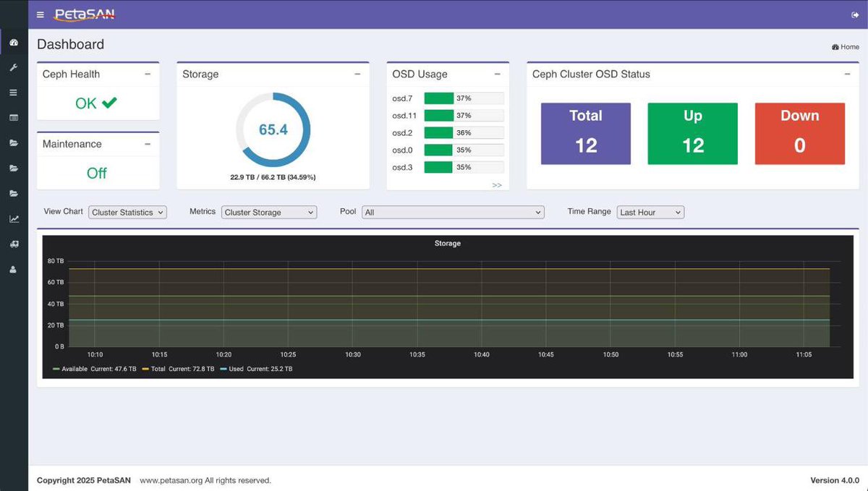Click the osd.7 usage bar
This screenshot has height=491, width=868.
(x=464, y=98)
